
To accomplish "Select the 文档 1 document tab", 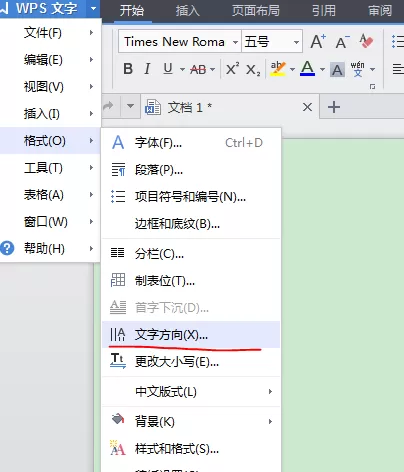I will (230, 107).
